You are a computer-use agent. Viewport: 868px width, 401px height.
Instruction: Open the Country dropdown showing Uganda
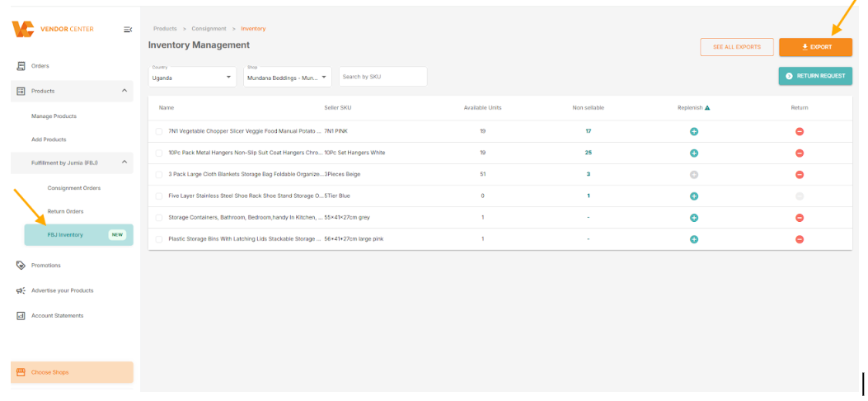pyautogui.click(x=193, y=77)
